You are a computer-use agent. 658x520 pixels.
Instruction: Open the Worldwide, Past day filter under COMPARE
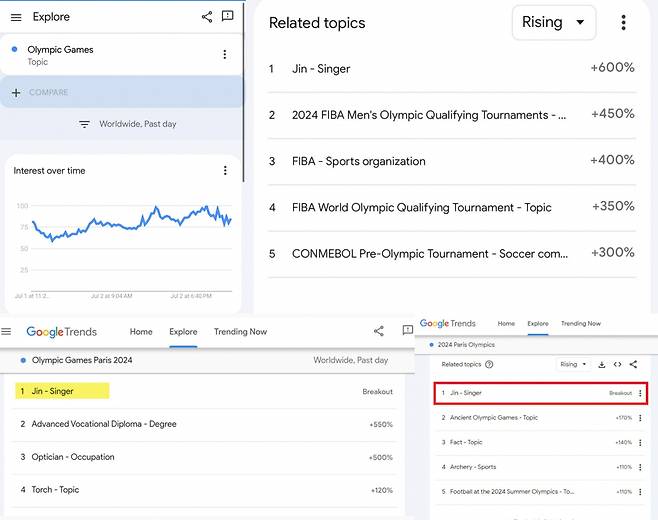point(138,124)
